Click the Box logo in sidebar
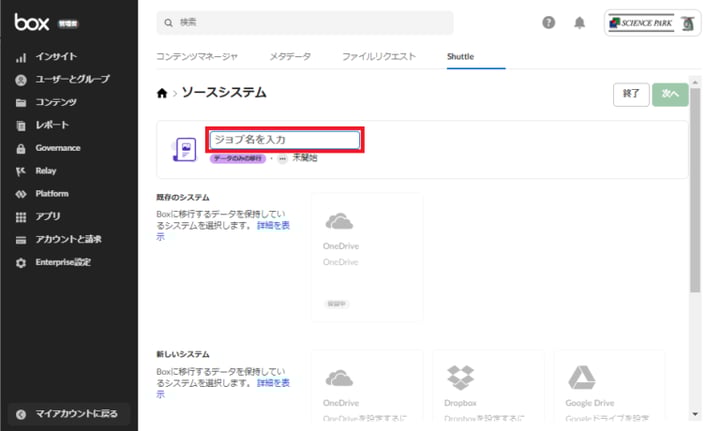The width and height of the screenshot is (720, 431). 29,21
